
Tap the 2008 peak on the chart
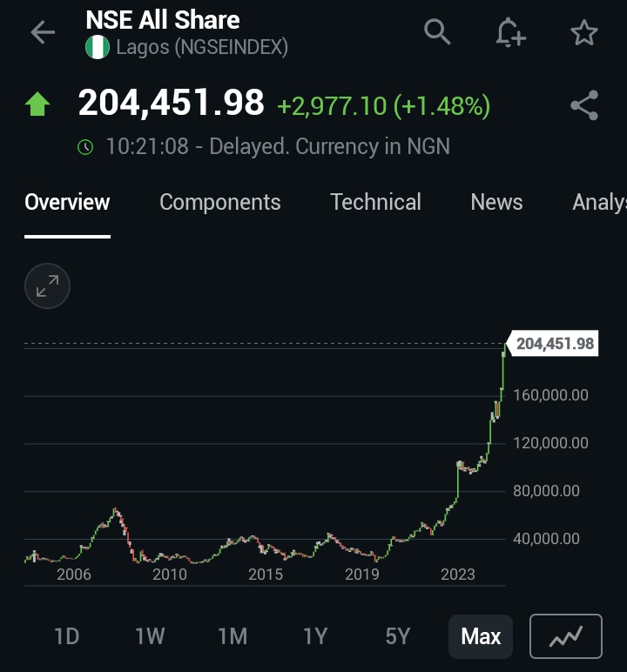(x=114, y=509)
